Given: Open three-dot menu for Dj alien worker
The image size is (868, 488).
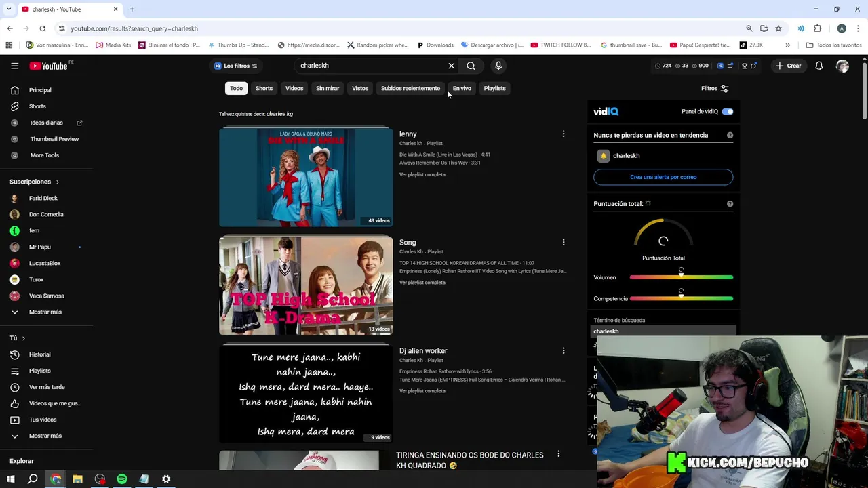Looking at the screenshot, I should [563, 350].
